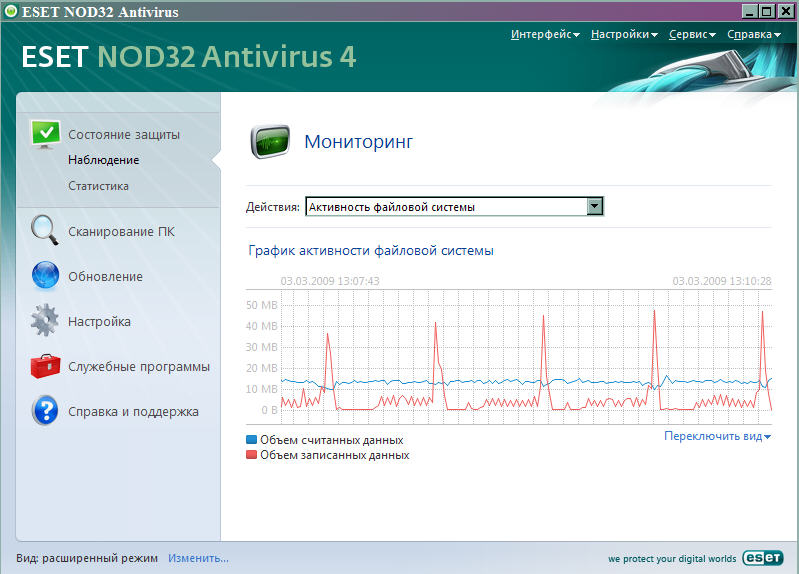Maximize the ESET window

(x=766, y=11)
